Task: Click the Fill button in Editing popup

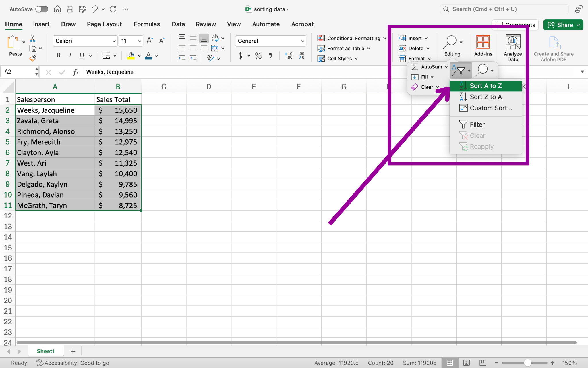Action: (422, 77)
